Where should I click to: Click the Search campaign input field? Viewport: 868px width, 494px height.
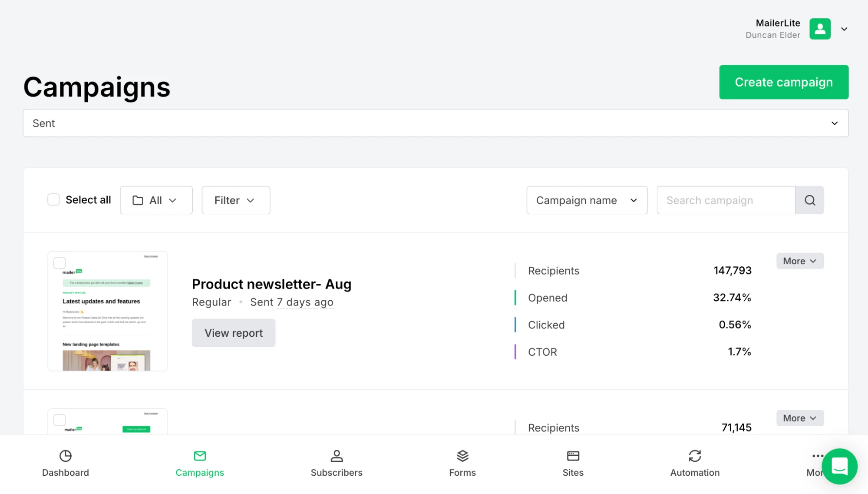click(726, 200)
